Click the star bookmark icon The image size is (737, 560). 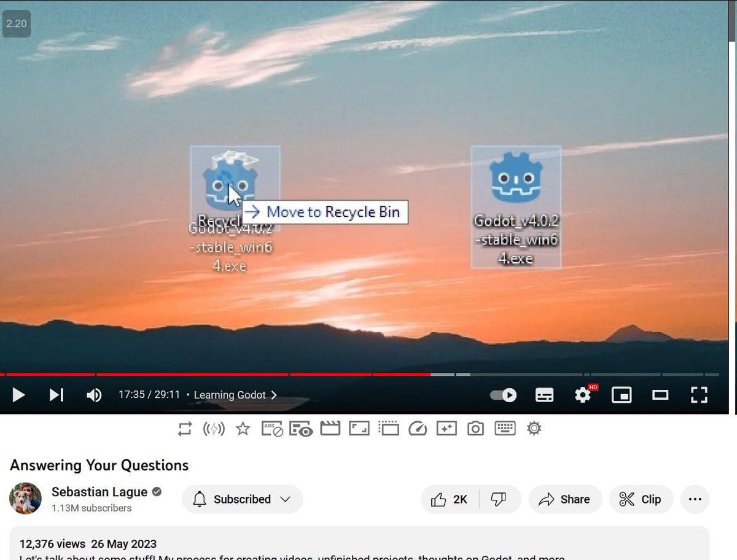pyautogui.click(x=243, y=429)
